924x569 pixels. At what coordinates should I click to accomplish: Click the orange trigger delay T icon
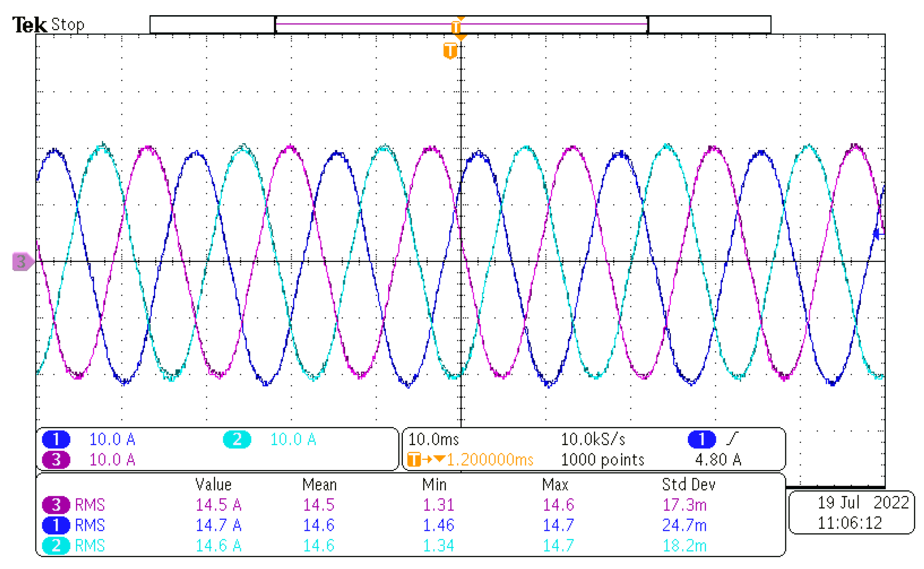pos(414,459)
